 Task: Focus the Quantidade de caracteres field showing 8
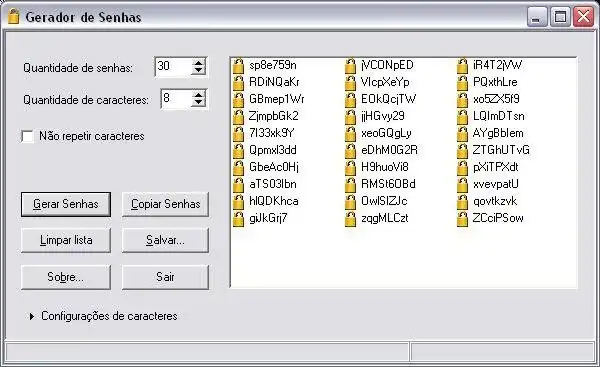176,99
